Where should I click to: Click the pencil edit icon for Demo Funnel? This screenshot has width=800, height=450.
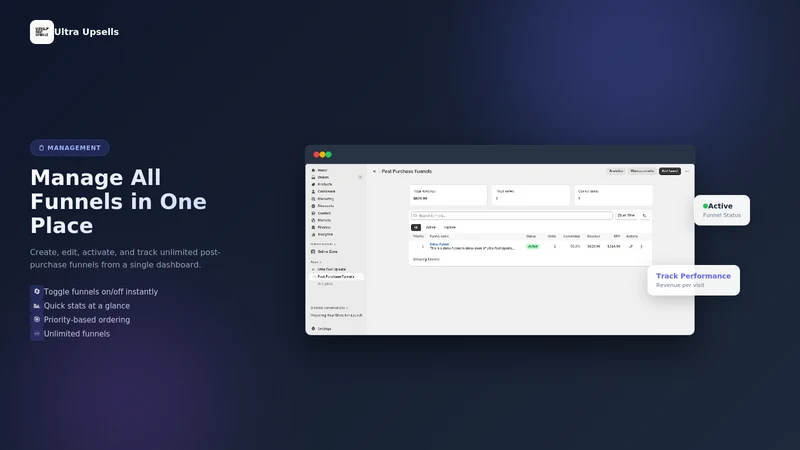[x=631, y=246]
